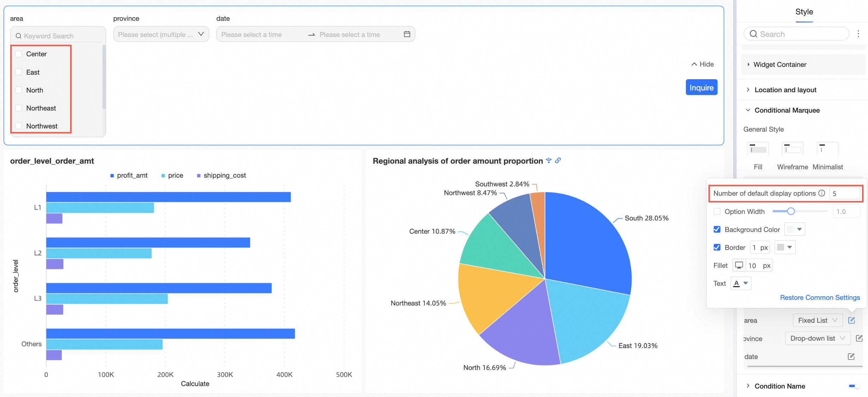Open the three-dot menu beside Style search

(858, 34)
